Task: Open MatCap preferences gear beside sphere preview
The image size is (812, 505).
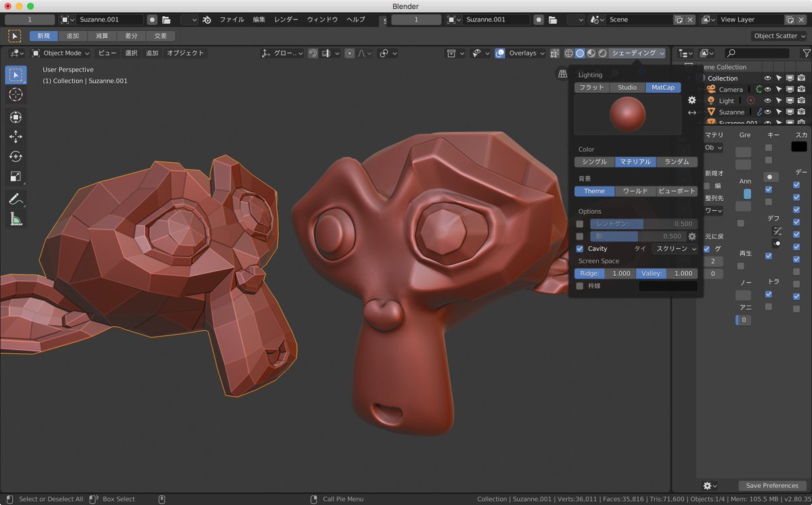Action: click(692, 99)
